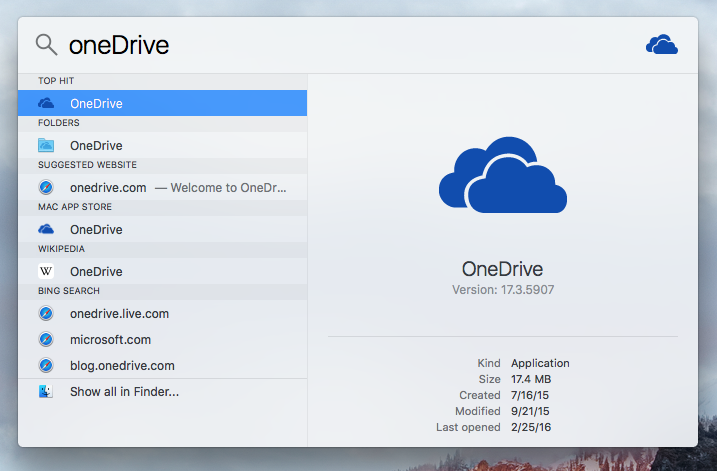The width and height of the screenshot is (717, 471).
Task: Click the large OneDrive preview icon
Action: (x=503, y=175)
